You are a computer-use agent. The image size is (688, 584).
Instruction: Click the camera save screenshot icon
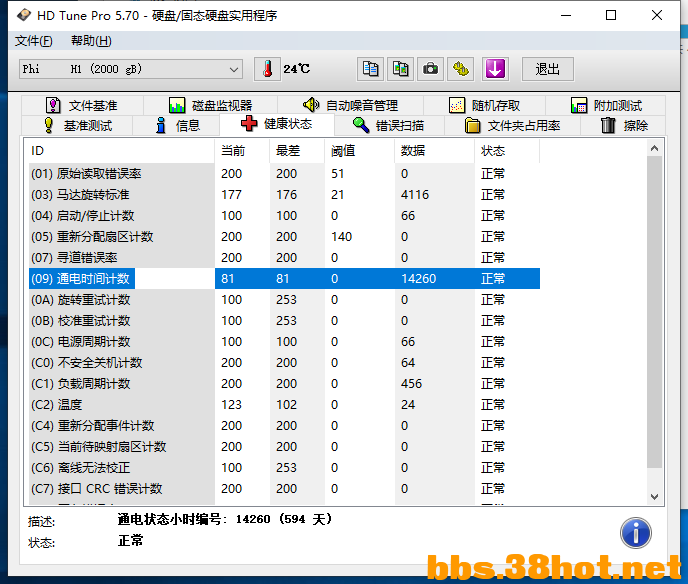[x=430, y=69]
